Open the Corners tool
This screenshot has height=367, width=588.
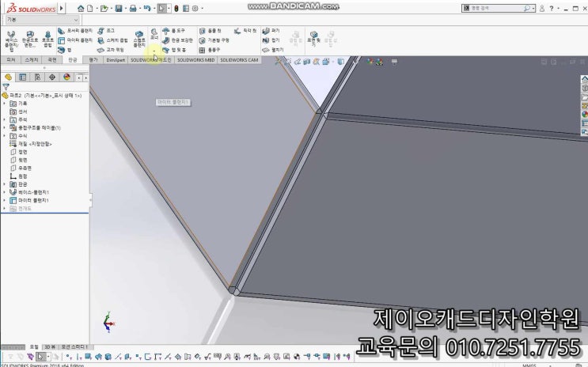154,35
